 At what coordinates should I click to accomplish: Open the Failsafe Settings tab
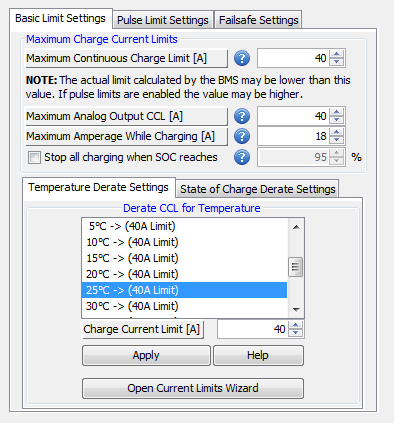(x=259, y=20)
